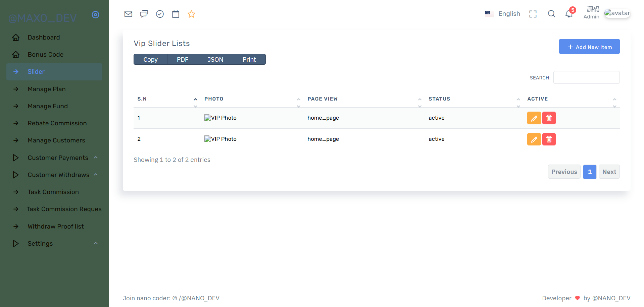Click the Add New Item button
Image resolution: width=644 pixels, height=307 pixels.
(x=589, y=47)
